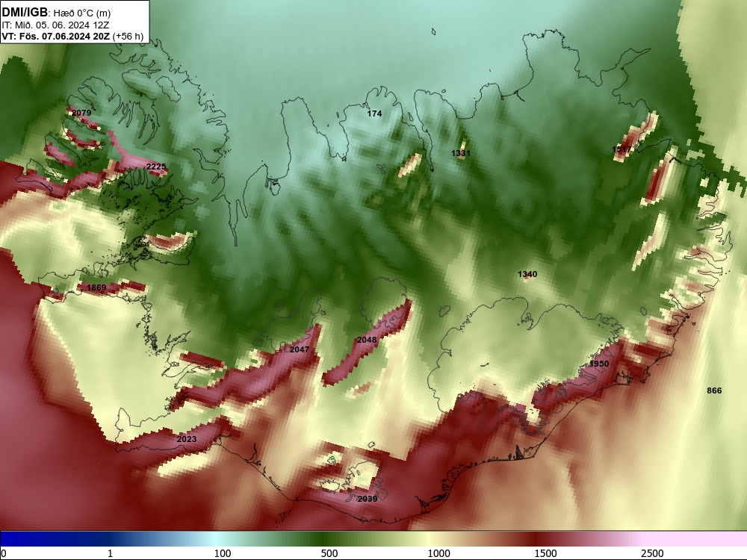Select the 174 value on north coast
The height and width of the screenshot is (560, 747).
(x=374, y=113)
